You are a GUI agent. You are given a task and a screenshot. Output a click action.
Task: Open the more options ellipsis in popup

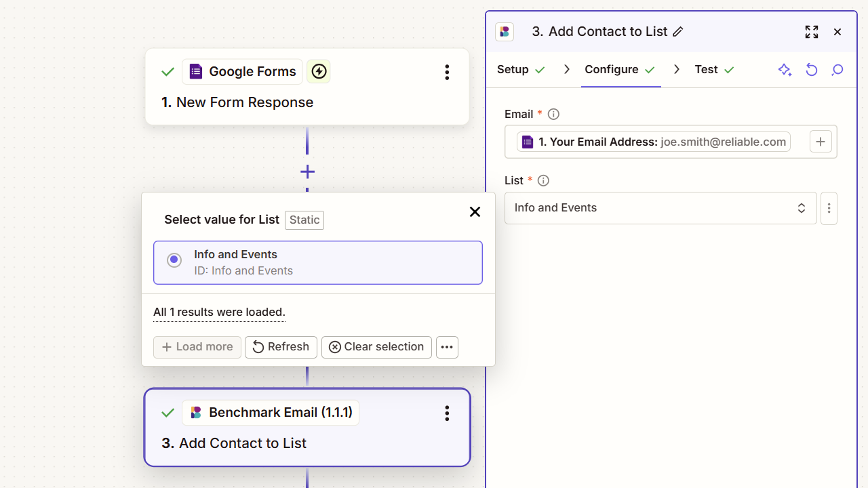pyautogui.click(x=447, y=347)
